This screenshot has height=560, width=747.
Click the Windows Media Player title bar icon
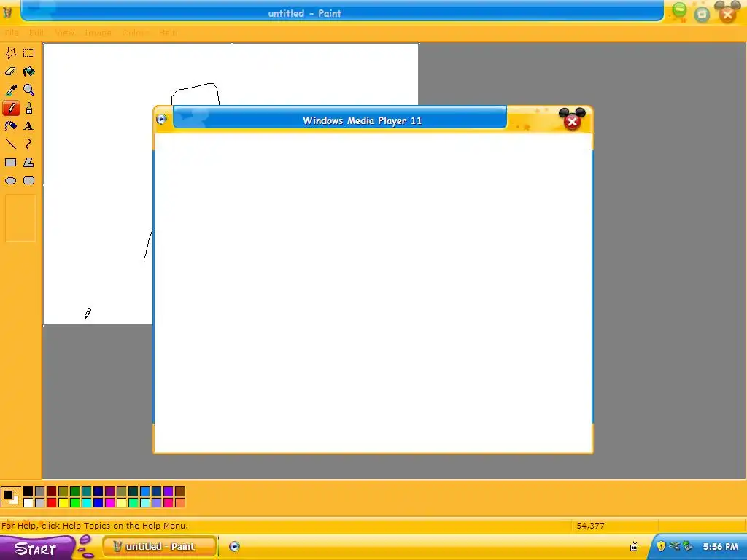[161, 120]
